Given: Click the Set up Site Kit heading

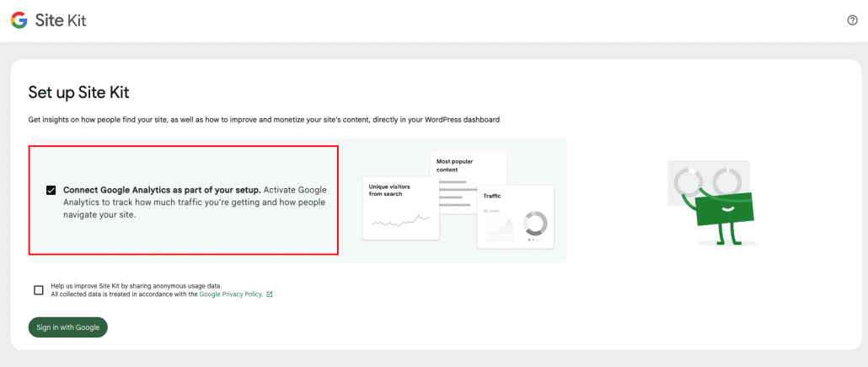Looking at the screenshot, I should 78,93.
